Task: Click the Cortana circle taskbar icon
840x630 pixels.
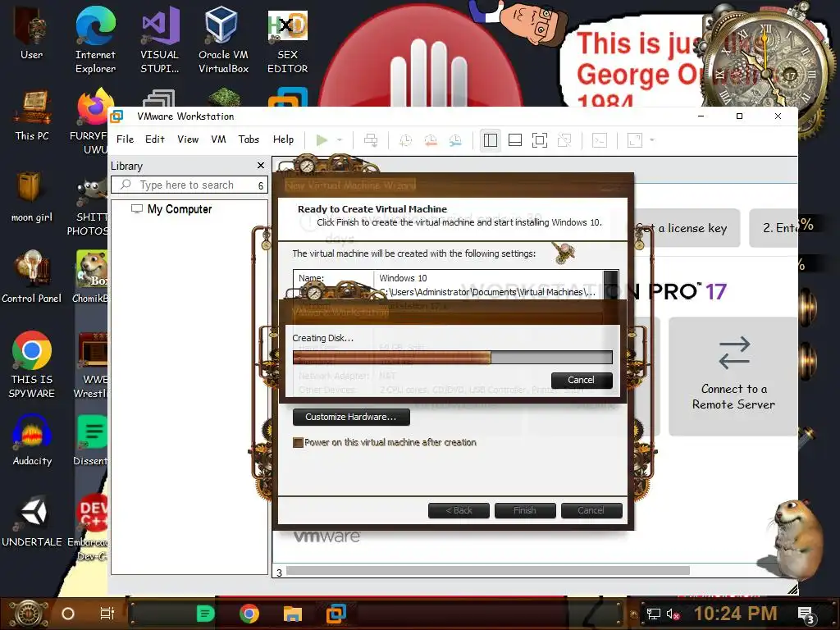Action: [67, 614]
